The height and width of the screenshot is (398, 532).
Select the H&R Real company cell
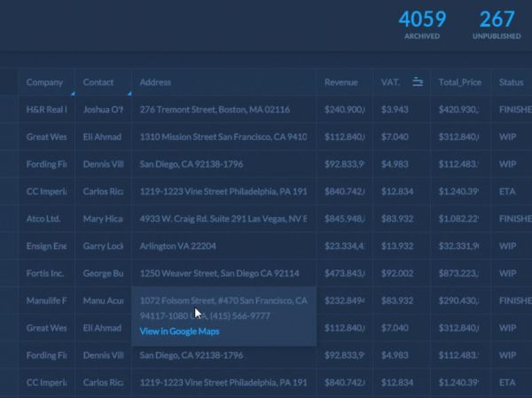46,110
